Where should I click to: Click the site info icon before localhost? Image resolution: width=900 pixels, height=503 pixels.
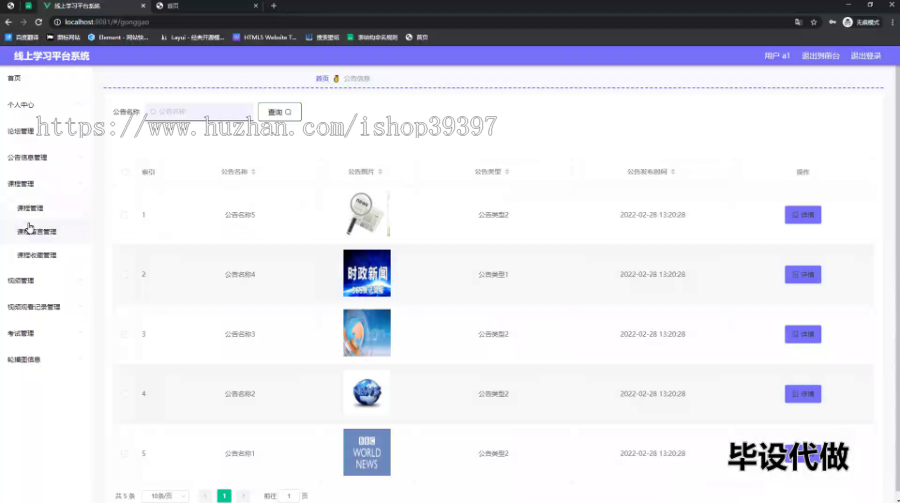[57, 22]
